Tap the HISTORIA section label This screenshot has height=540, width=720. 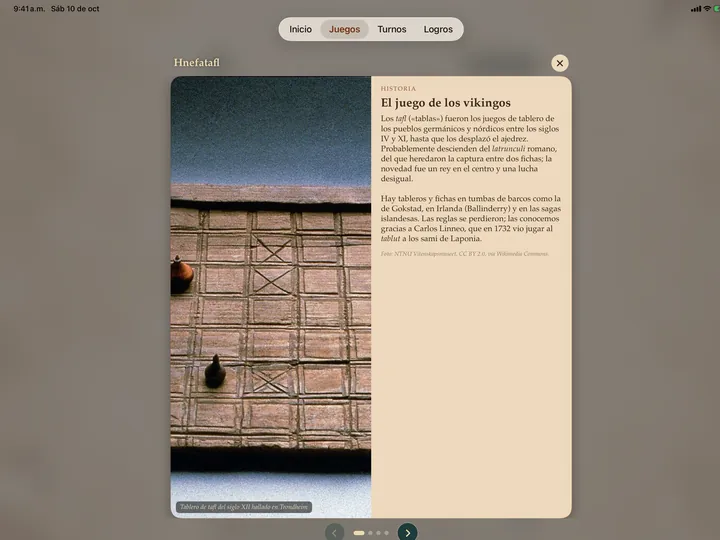pos(398,89)
